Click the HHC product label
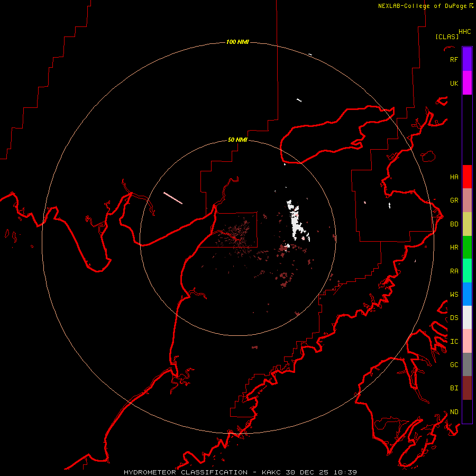 (x=464, y=32)
